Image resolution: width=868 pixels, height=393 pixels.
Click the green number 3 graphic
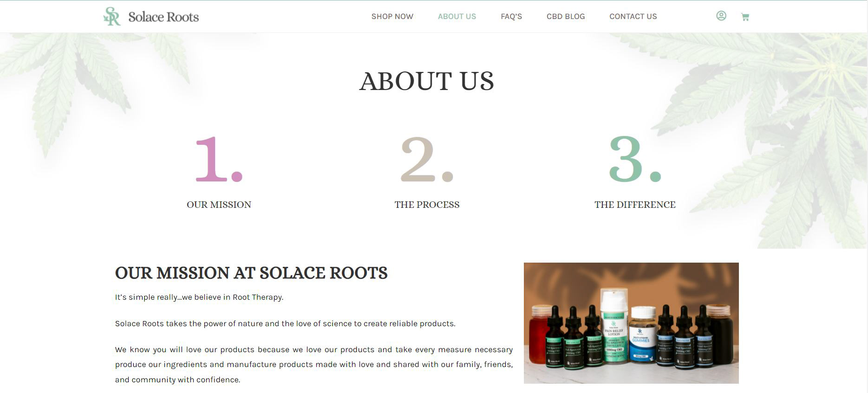(x=635, y=159)
